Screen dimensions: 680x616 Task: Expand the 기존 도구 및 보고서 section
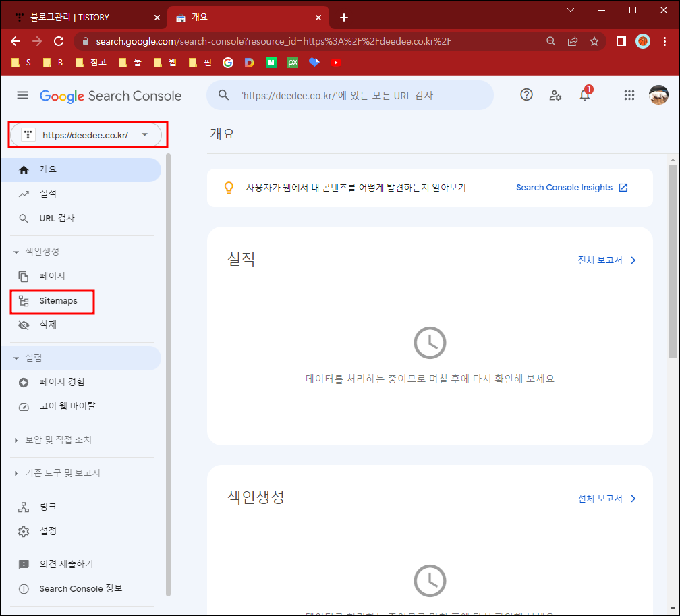point(61,473)
